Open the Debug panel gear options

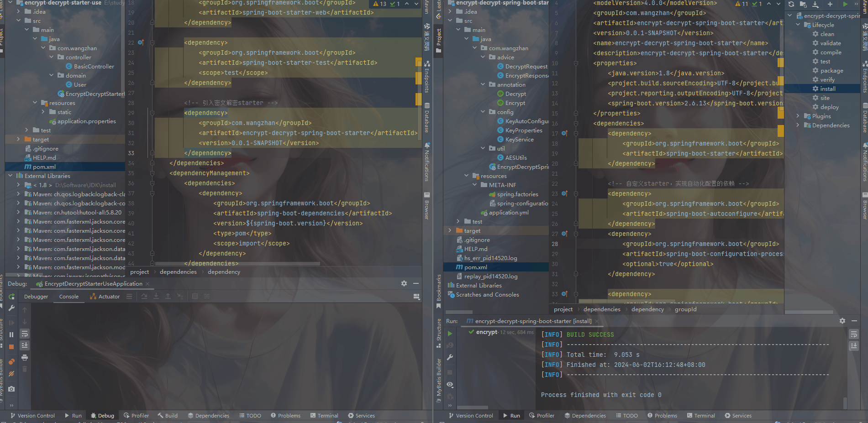click(x=404, y=283)
